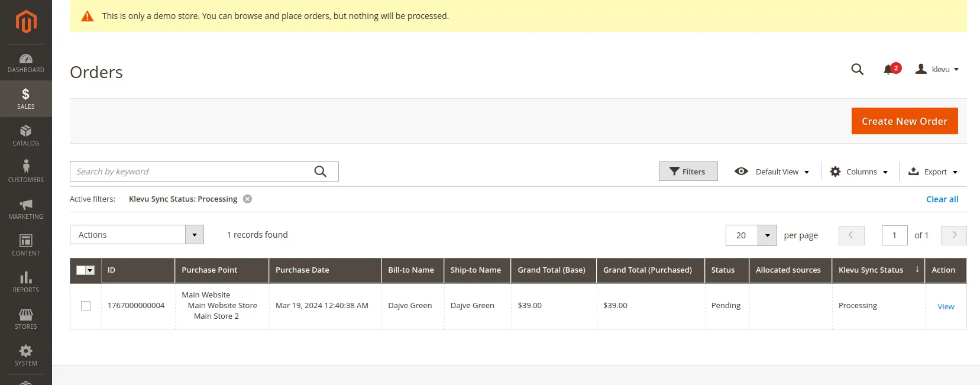Sort by Grand Total (Base) column header
The width and height of the screenshot is (980, 385).
(x=554, y=270)
